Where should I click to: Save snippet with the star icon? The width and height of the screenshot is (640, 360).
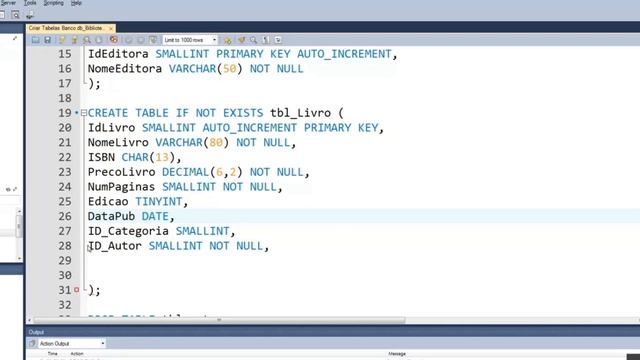(x=228, y=40)
